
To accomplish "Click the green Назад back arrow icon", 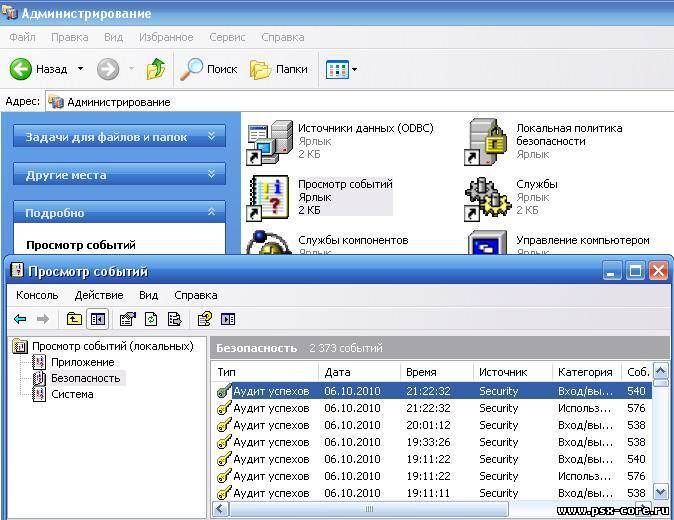I will (x=20, y=69).
